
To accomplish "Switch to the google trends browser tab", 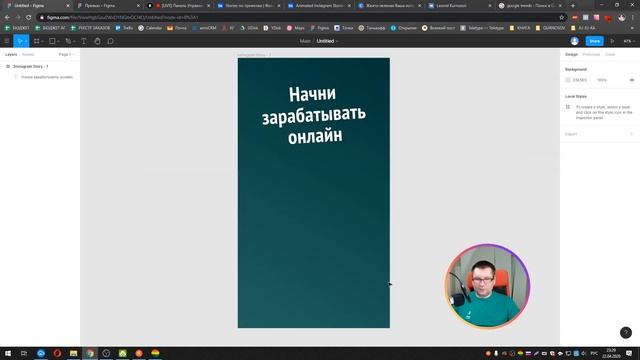I will coord(531,6).
